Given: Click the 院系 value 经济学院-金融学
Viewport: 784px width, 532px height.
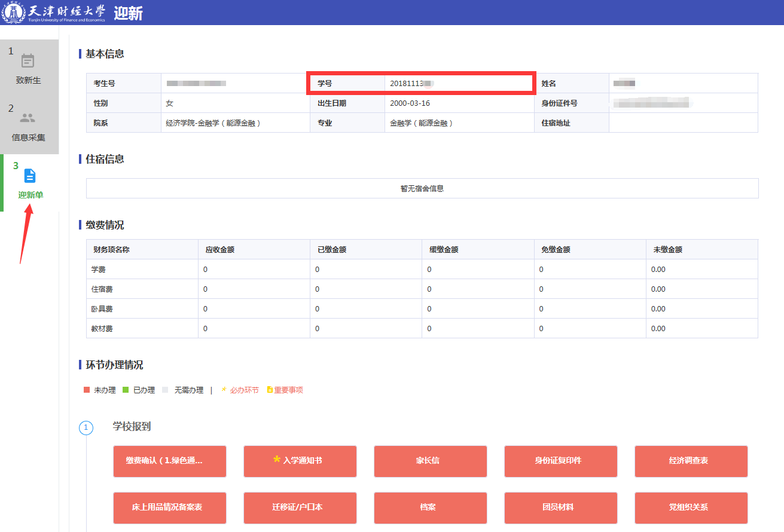Looking at the screenshot, I should tap(213, 123).
